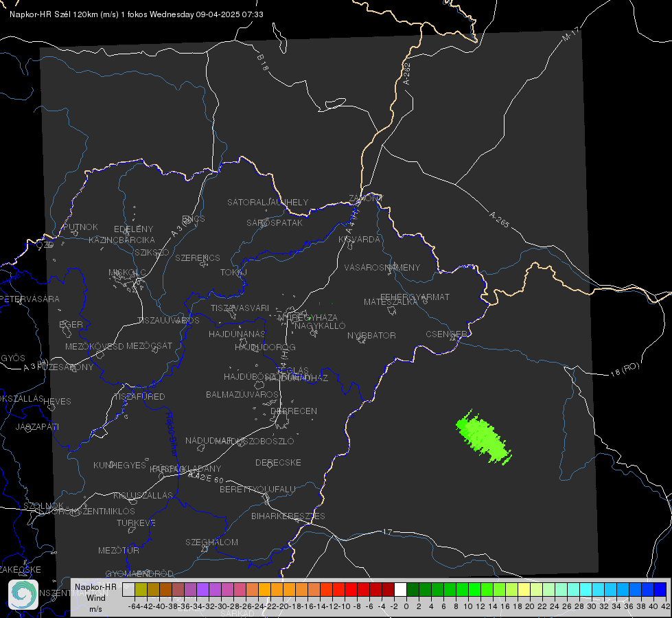Click the KISVÁRDA label

pyautogui.click(x=360, y=240)
